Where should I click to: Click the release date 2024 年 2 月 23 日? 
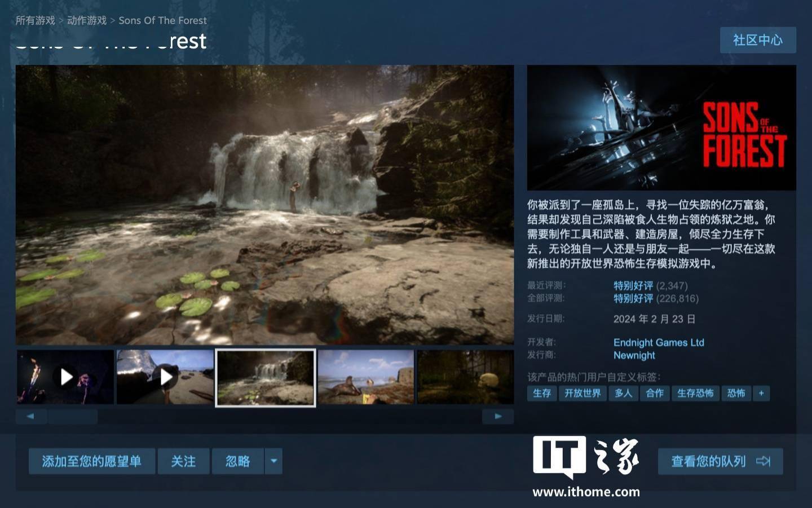pos(654,319)
